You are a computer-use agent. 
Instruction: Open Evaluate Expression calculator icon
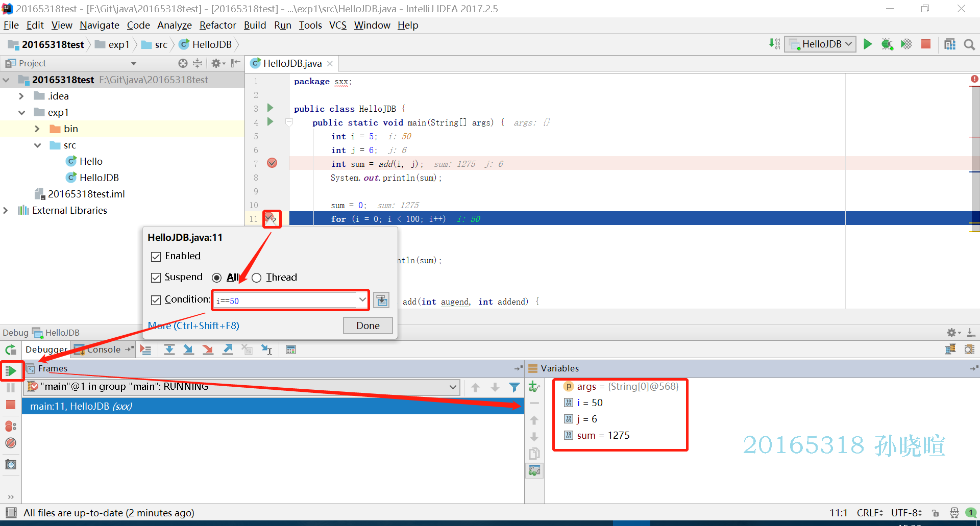coord(291,350)
